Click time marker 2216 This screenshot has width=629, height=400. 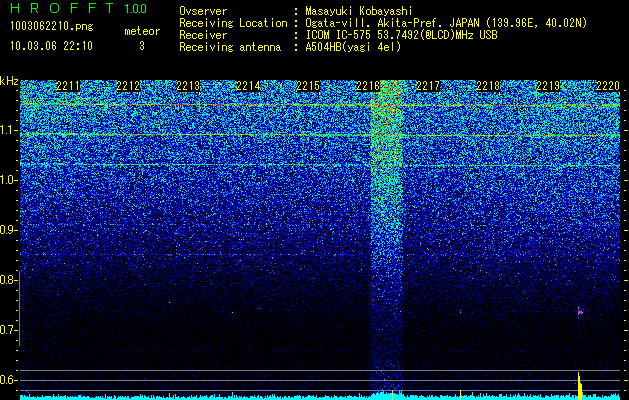[x=368, y=86]
